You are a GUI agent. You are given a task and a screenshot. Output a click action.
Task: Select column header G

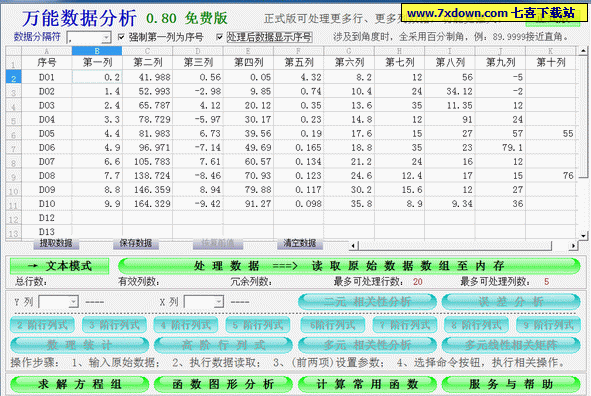point(349,51)
